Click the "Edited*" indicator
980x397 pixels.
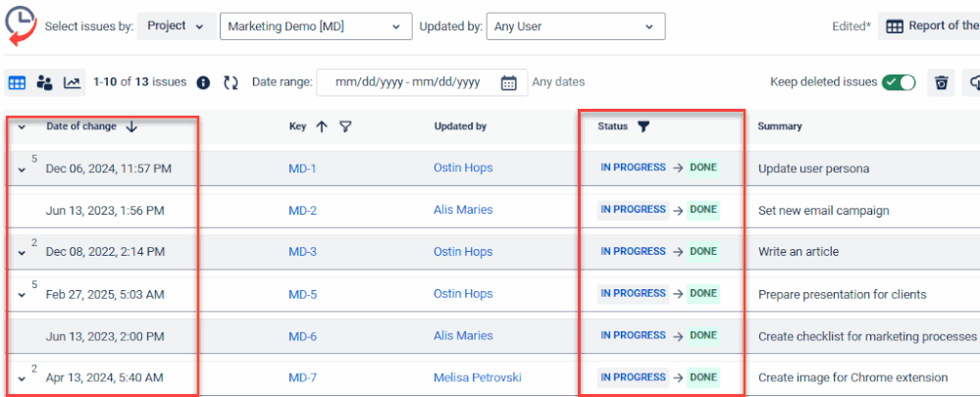(851, 26)
